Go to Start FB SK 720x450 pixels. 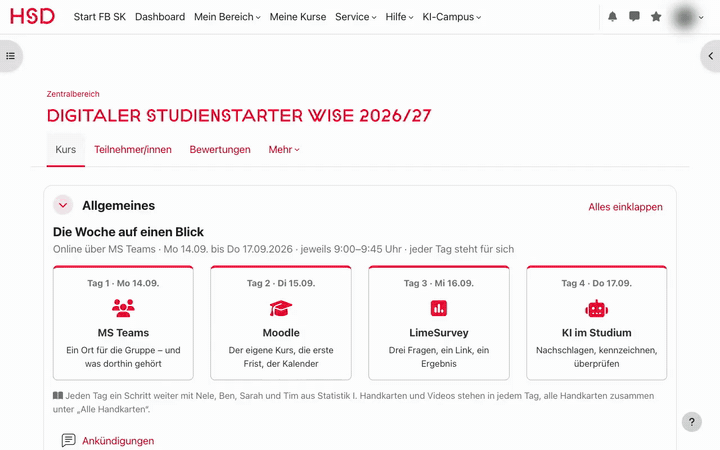pos(100,17)
